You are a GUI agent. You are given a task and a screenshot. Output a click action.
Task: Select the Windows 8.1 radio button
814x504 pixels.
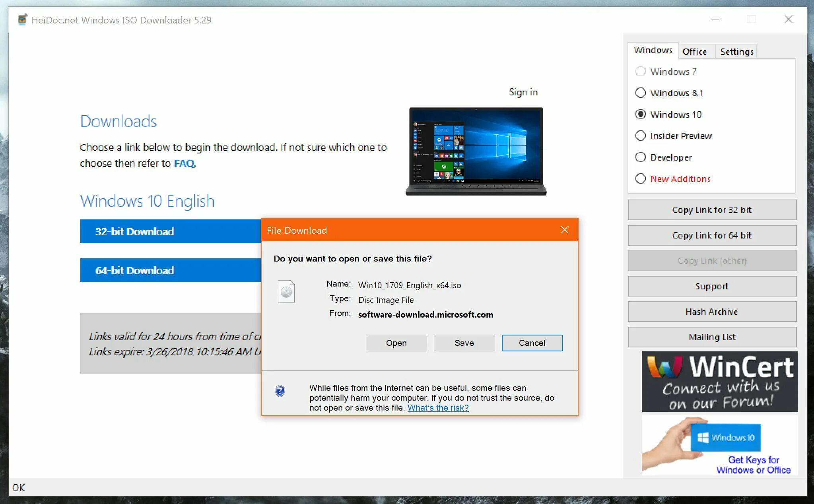pyautogui.click(x=640, y=93)
